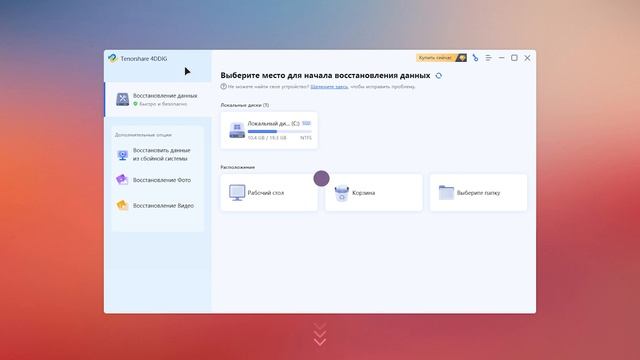
Task: Click the folder icon on Выберите папку
Action: 446,193
